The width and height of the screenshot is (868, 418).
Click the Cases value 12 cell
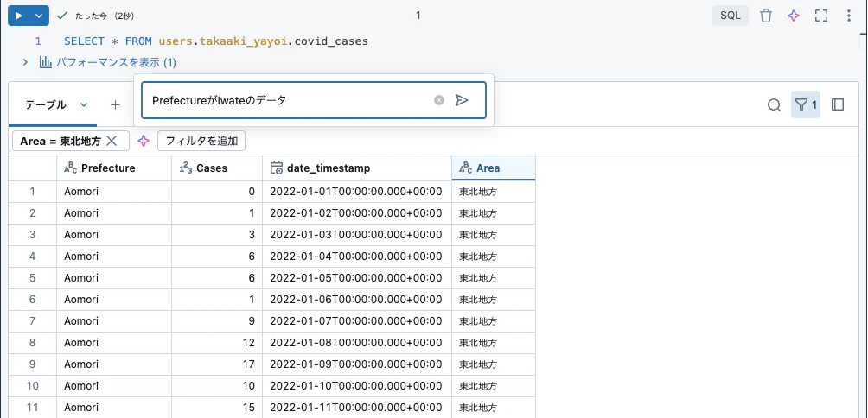[x=217, y=342]
